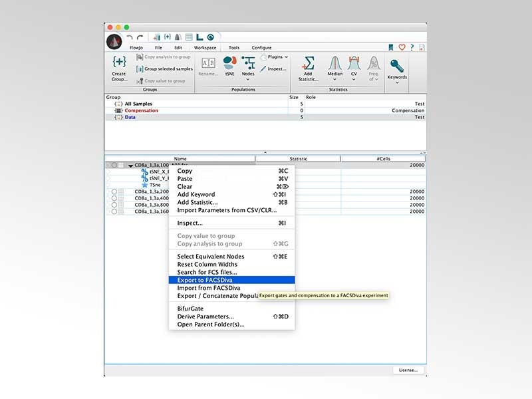Select the Data group row
The height and width of the screenshot is (399, 532).
pos(265,117)
